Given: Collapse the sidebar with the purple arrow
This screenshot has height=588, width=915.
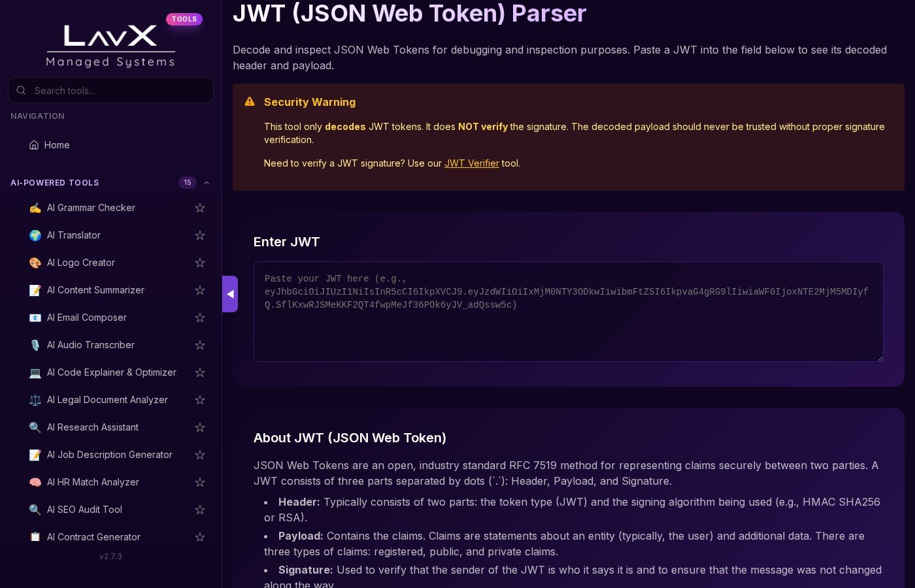Looking at the screenshot, I should (x=230, y=294).
